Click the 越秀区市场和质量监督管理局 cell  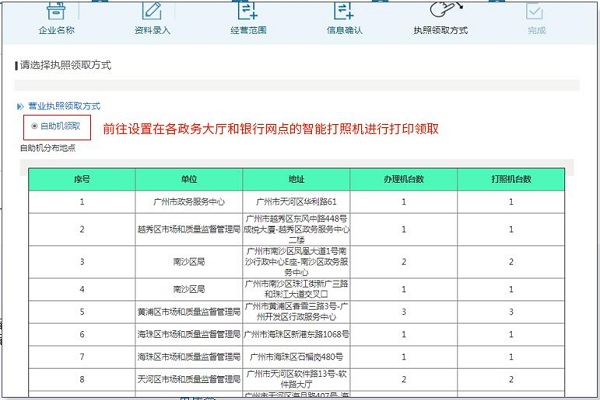pos(189,229)
